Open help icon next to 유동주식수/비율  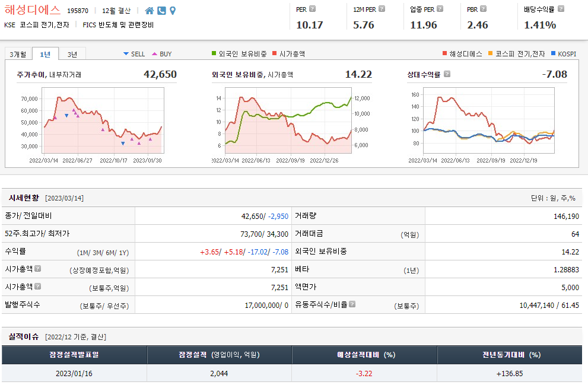352,304
